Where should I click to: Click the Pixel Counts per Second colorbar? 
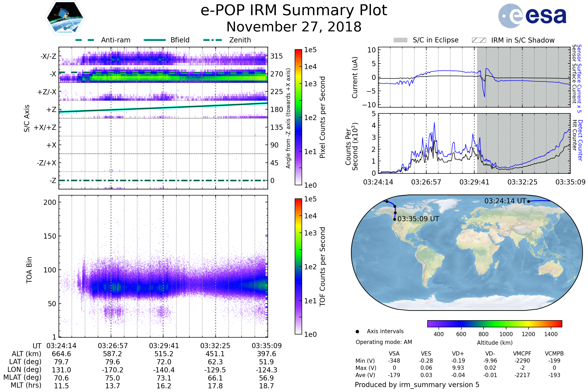tap(298, 117)
